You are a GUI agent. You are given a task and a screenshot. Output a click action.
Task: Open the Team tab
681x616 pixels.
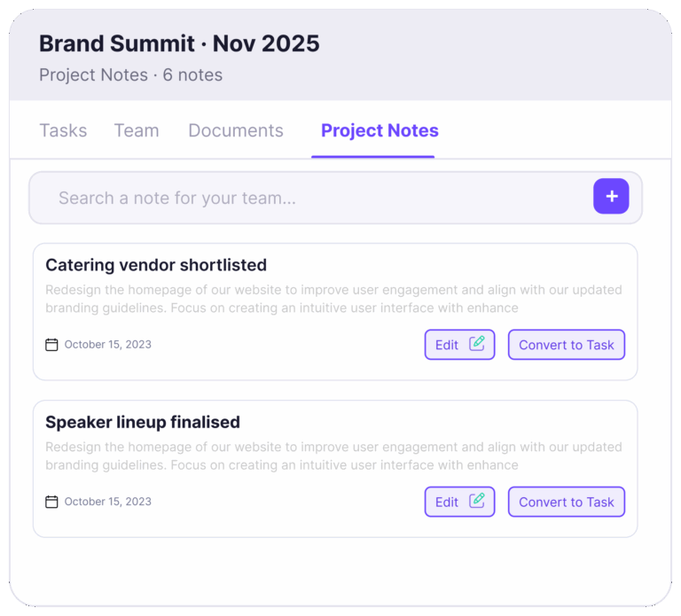coord(137,130)
